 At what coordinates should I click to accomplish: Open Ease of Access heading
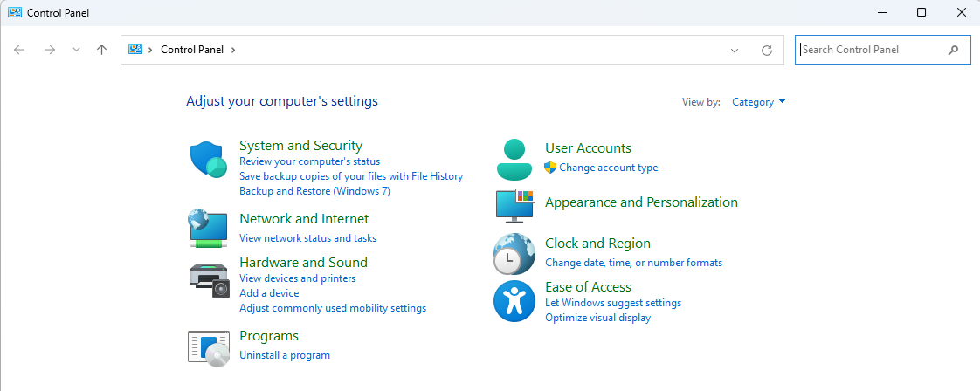pos(588,286)
